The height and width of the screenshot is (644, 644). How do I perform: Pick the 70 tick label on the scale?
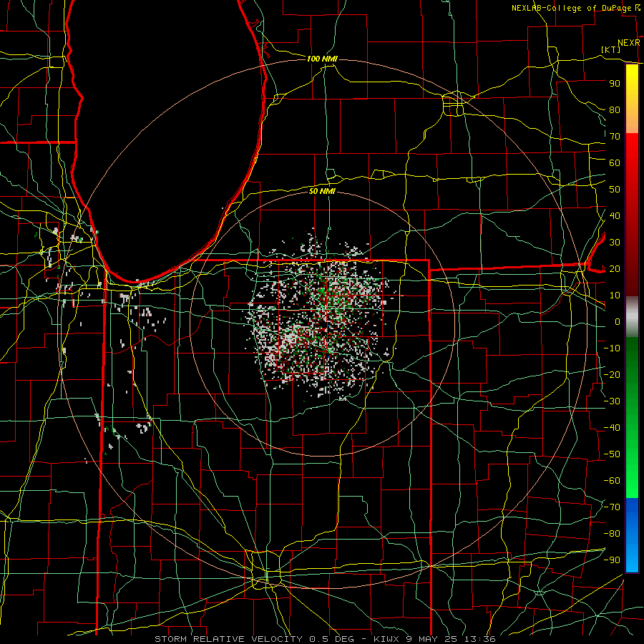click(615, 137)
